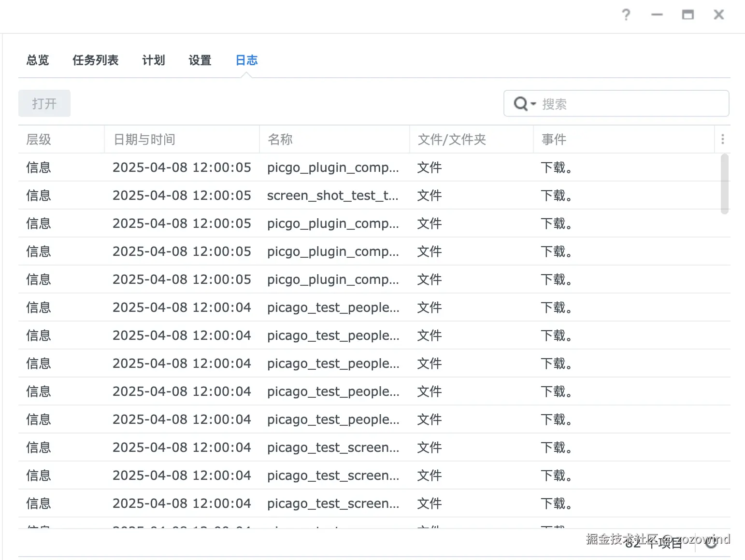Viewport: 745px width, 560px height.
Task: Sort by the 日期与时间 column header
Action: pos(182,140)
